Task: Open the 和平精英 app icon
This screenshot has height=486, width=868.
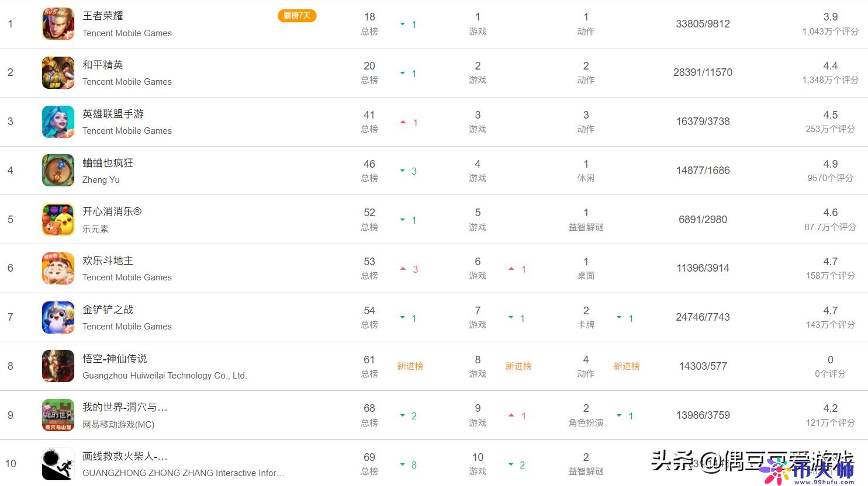Action: click(58, 72)
